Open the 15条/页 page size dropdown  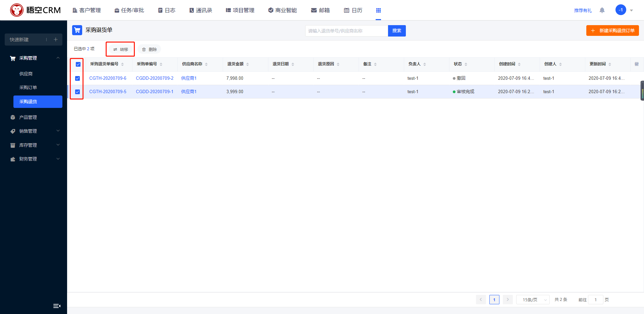tap(533, 300)
